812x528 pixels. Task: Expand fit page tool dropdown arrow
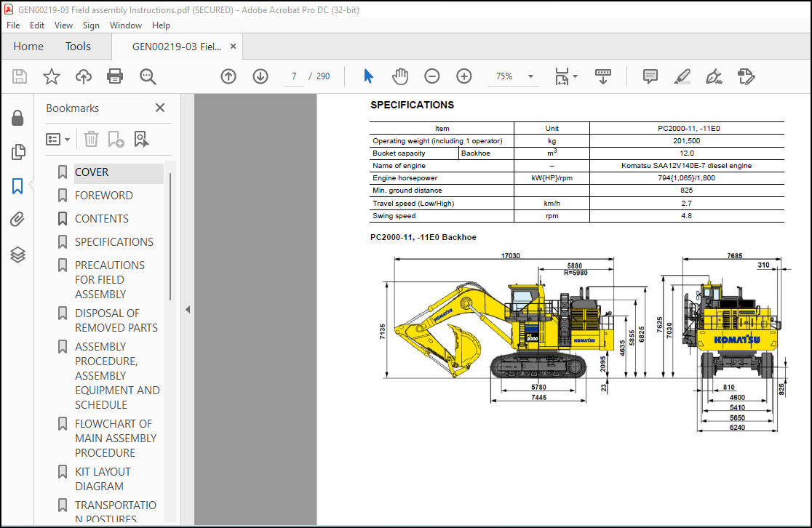(x=576, y=76)
